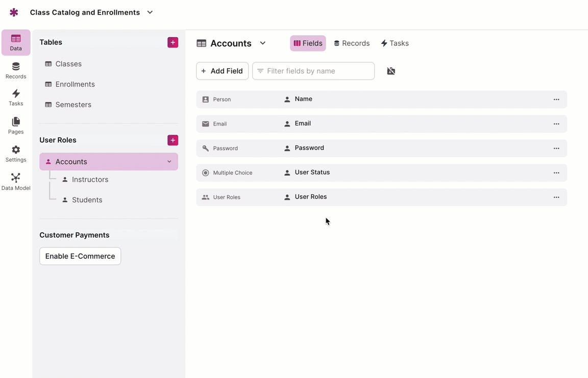This screenshot has height=378, width=588.
Task: Add a new user role
Action: (x=173, y=140)
